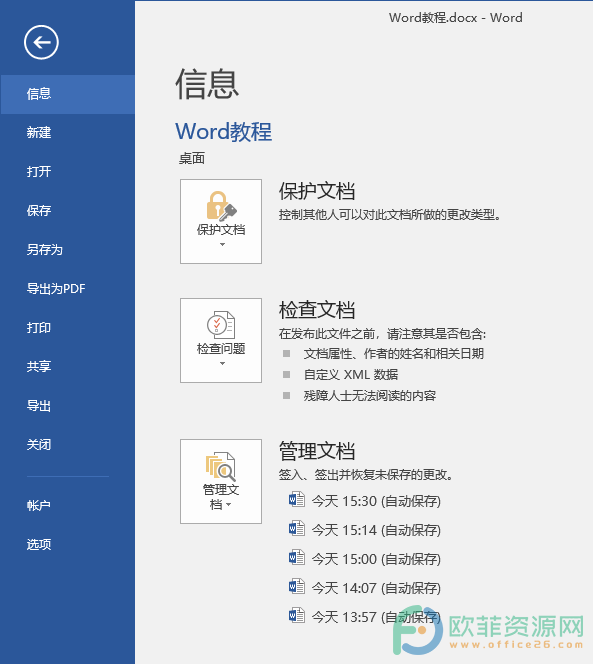This screenshot has height=664, width=593.
Task: Click the Word file icon beside 今天 13:57
Action: tap(296, 615)
